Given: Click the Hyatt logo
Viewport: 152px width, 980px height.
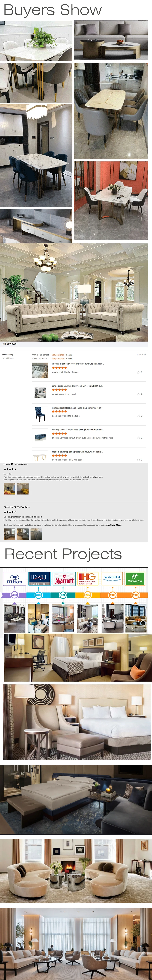Looking at the screenshot, I should coord(39,579).
